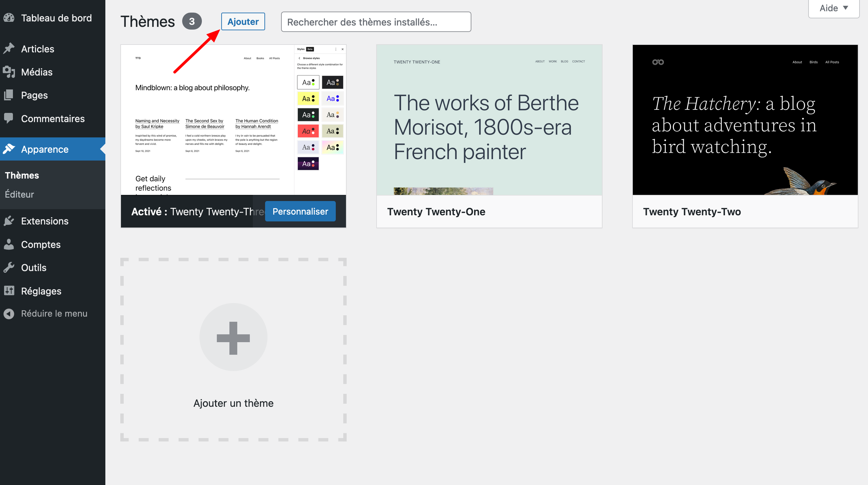Click the active Twenty Twenty-Three theme label
The height and width of the screenshot is (485, 868).
tap(198, 212)
